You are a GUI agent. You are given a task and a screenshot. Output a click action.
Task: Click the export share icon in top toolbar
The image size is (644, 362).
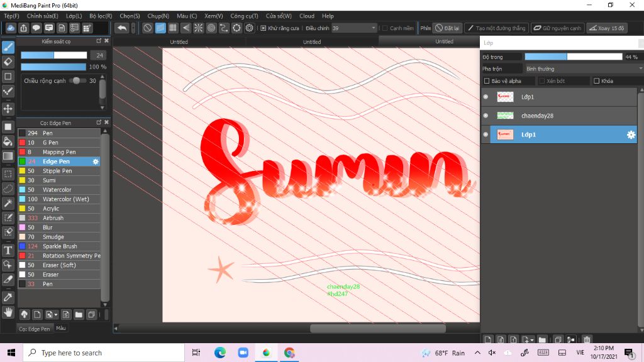tap(23, 28)
